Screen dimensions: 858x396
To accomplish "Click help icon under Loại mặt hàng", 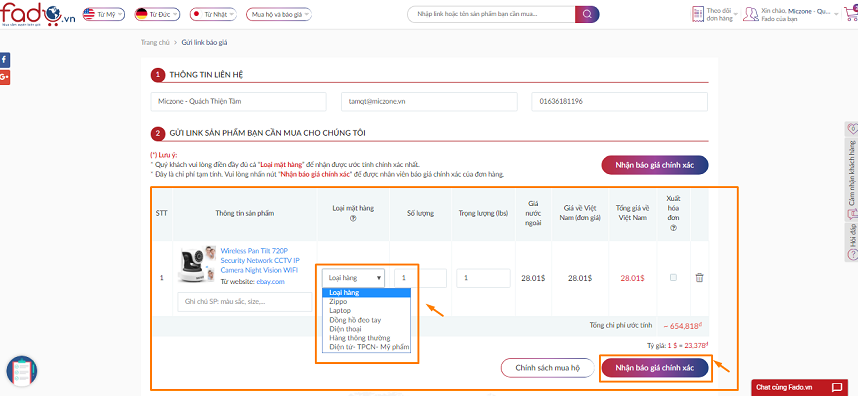I will (352, 218).
